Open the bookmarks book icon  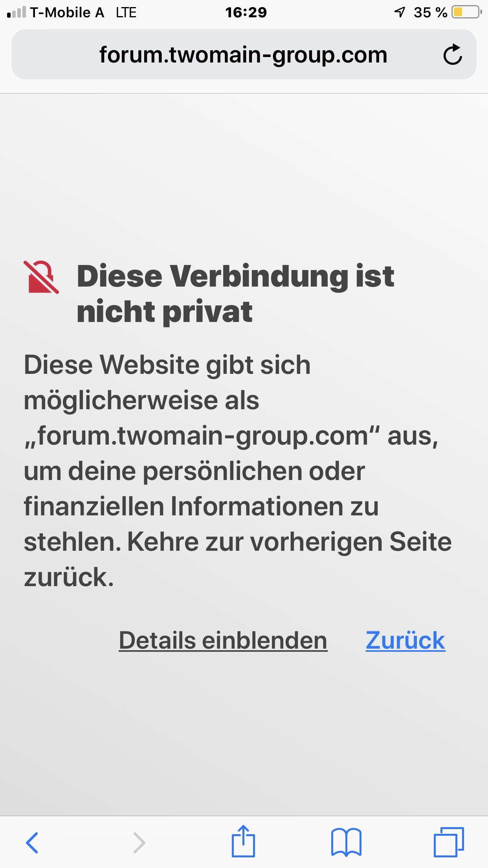point(346,842)
